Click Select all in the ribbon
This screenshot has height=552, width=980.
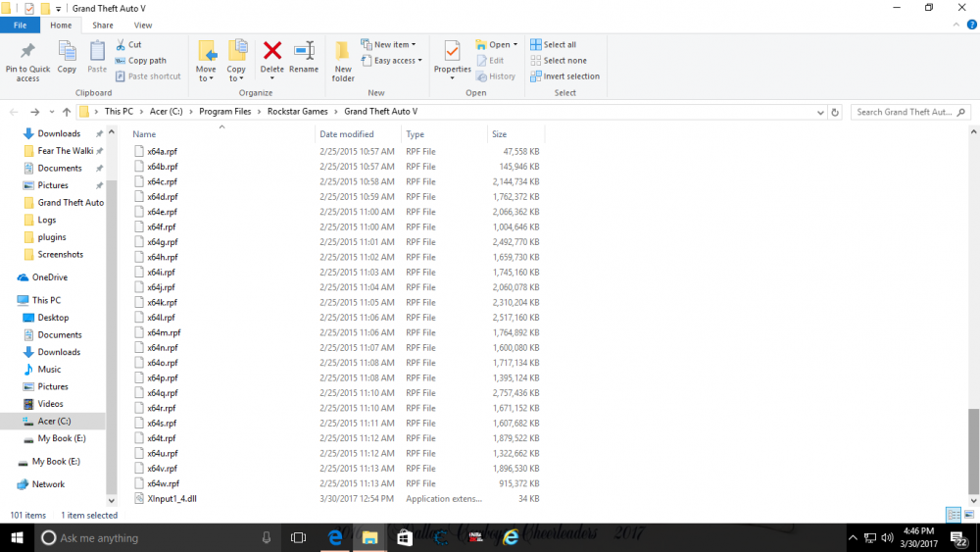(x=553, y=44)
